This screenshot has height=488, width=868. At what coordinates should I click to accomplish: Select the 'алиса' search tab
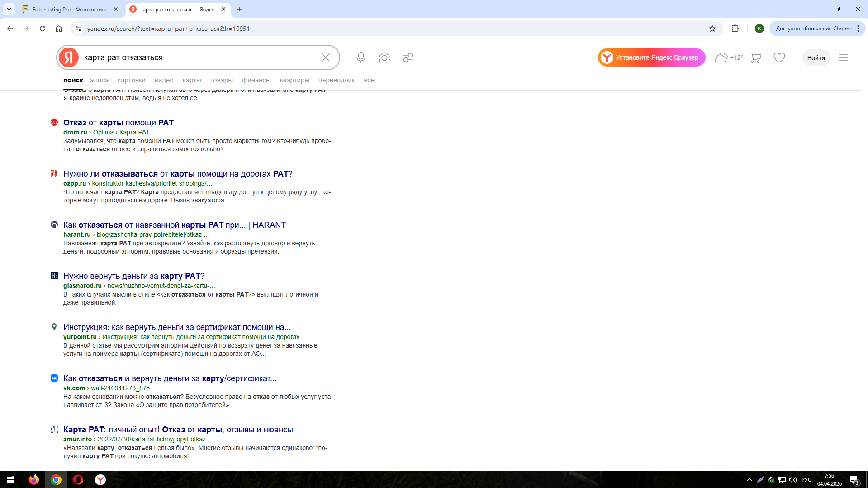click(x=99, y=80)
